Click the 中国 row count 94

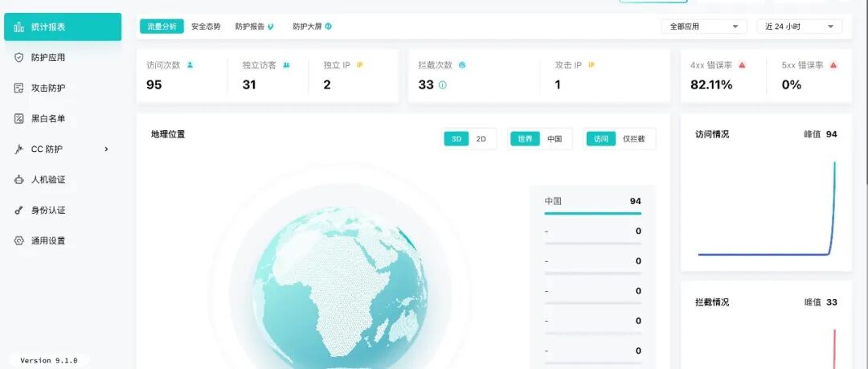click(x=636, y=201)
